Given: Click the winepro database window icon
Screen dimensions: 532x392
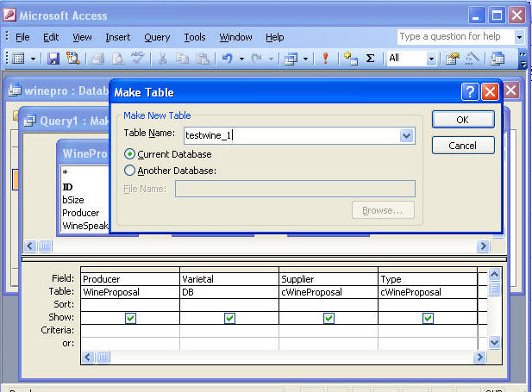Looking at the screenshot, I should pos(15,90).
